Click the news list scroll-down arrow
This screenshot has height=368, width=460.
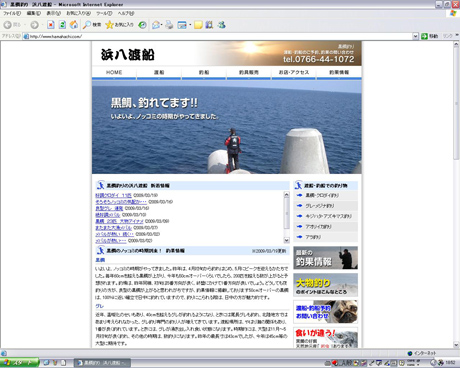point(286,240)
